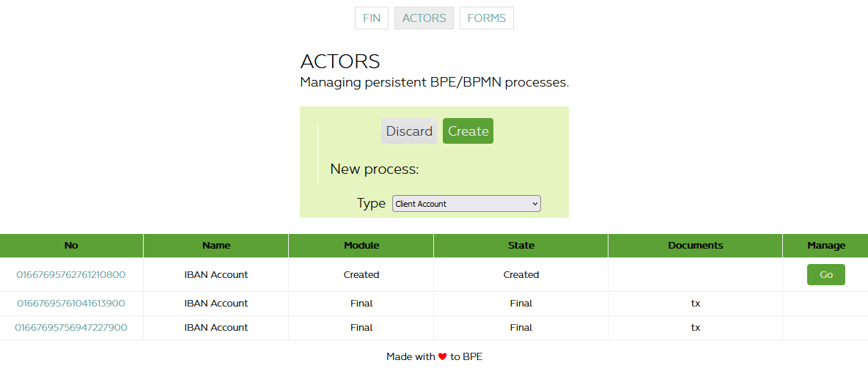Open process link ending in 47227900
Image resolution: width=868 pixels, height=374 pixels.
71,328
